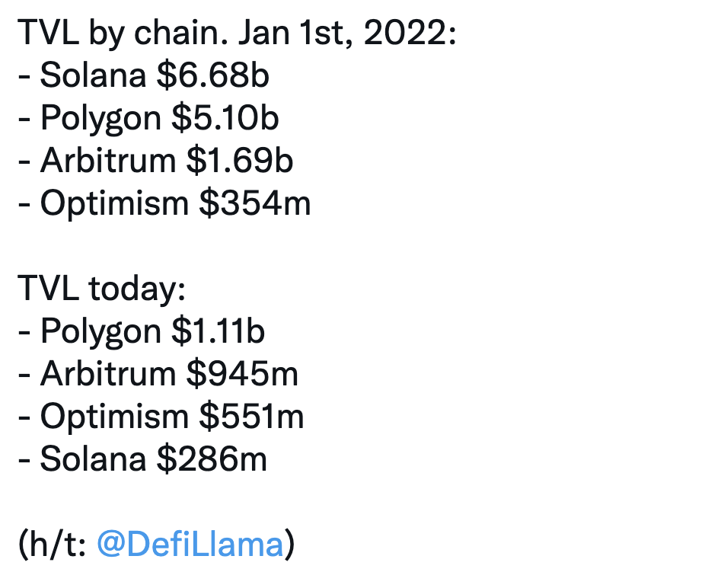Click the "TVL today:" heading
705x588 pixels.
point(101,289)
